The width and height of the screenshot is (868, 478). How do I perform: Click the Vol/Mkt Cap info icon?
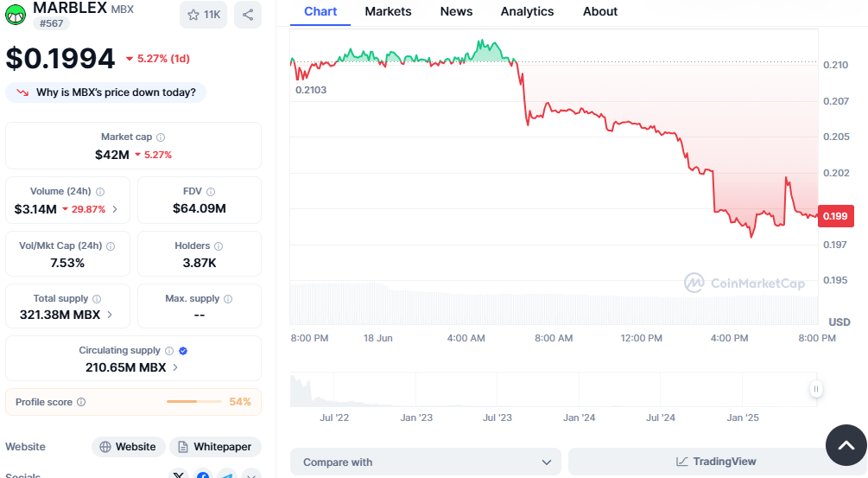click(111, 246)
